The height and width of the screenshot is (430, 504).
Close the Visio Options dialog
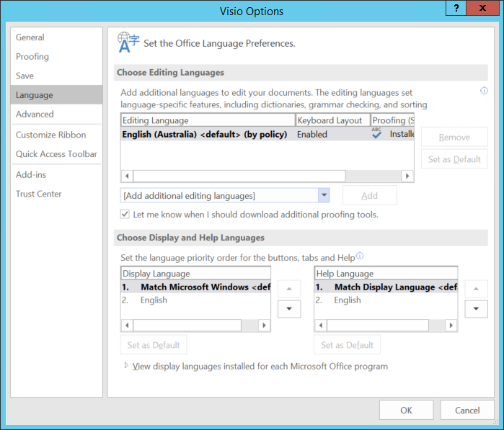click(x=482, y=8)
